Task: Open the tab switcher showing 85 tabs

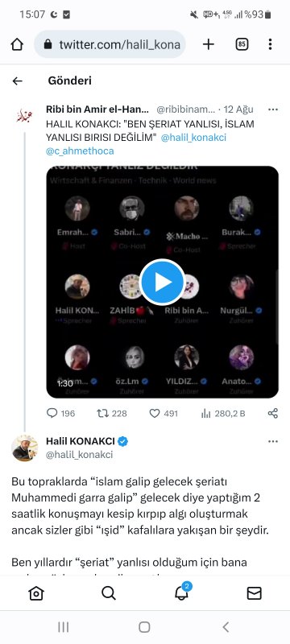Action: (x=242, y=44)
